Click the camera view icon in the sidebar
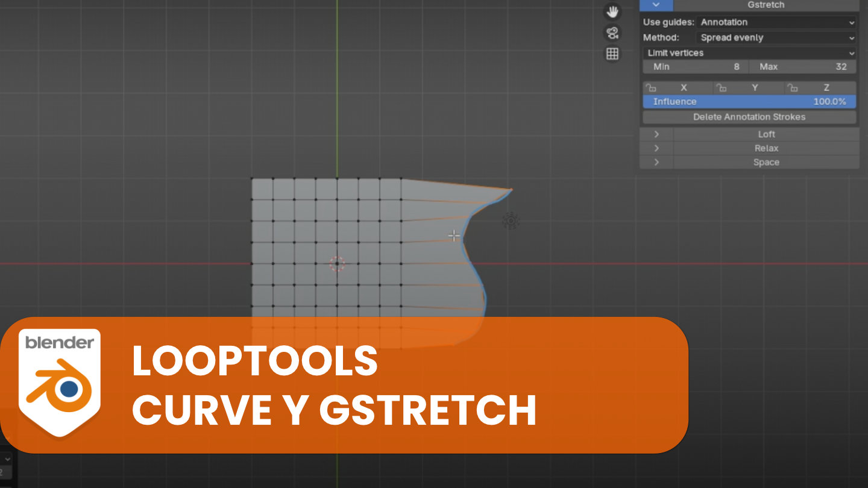This screenshot has height=488, width=868. pyautogui.click(x=612, y=33)
